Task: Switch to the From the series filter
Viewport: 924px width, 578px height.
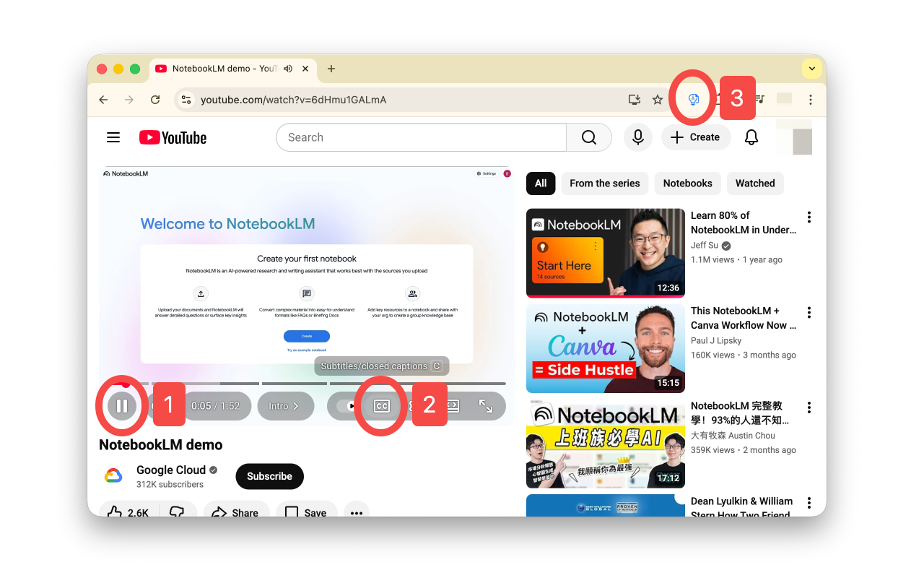Action: tap(604, 183)
